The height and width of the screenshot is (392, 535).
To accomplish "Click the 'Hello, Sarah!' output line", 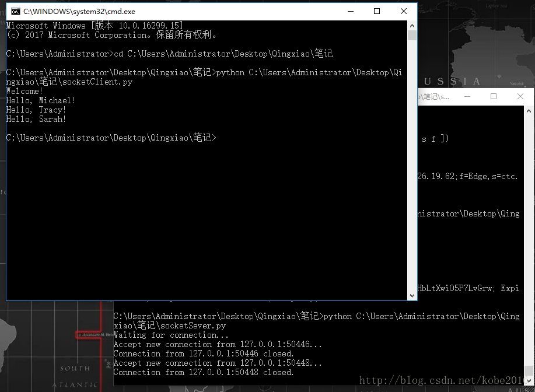I will point(36,119).
